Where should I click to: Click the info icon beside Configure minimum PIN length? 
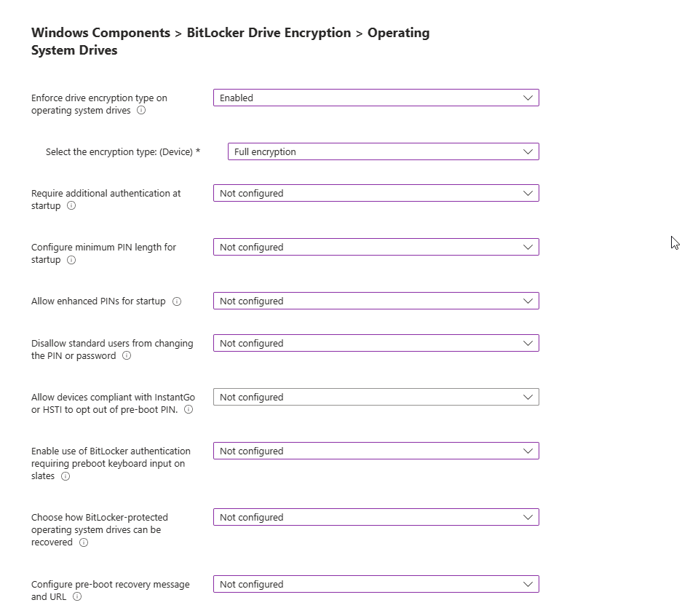point(71,260)
